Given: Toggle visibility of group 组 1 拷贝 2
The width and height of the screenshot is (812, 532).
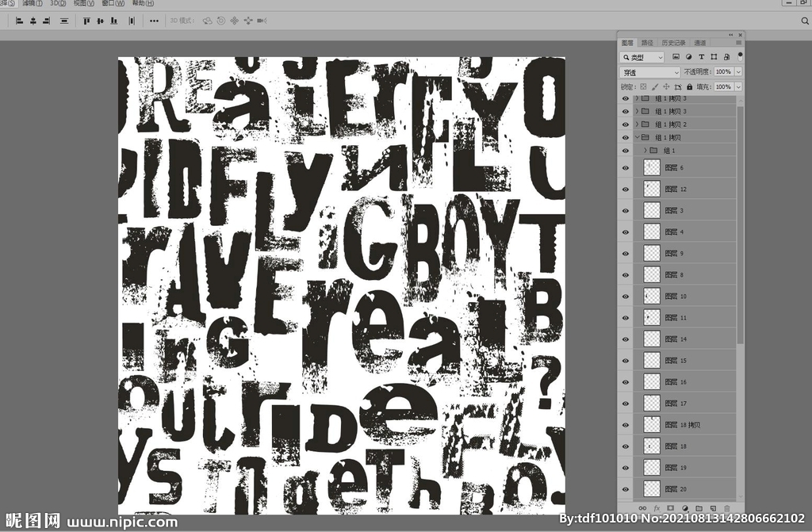Looking at the screenshot, I should (x=626, y=124).
